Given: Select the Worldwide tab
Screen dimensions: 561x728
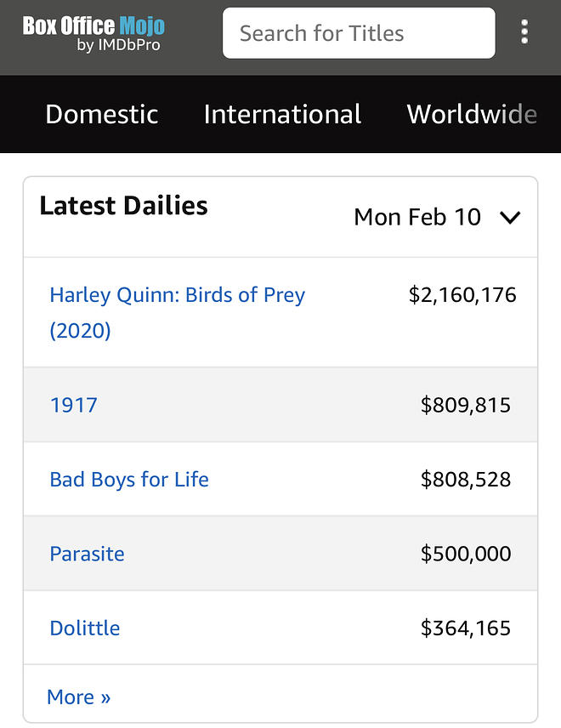Looking at the screenshot, I should point(472,114).
